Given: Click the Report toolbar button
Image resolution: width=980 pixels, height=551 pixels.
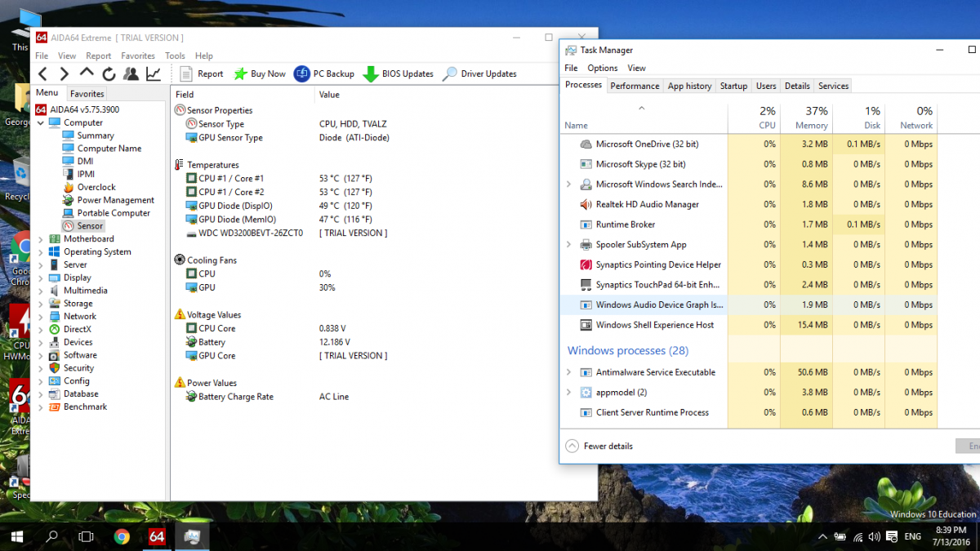Looking at the screenshot, I should coord(201,73).
